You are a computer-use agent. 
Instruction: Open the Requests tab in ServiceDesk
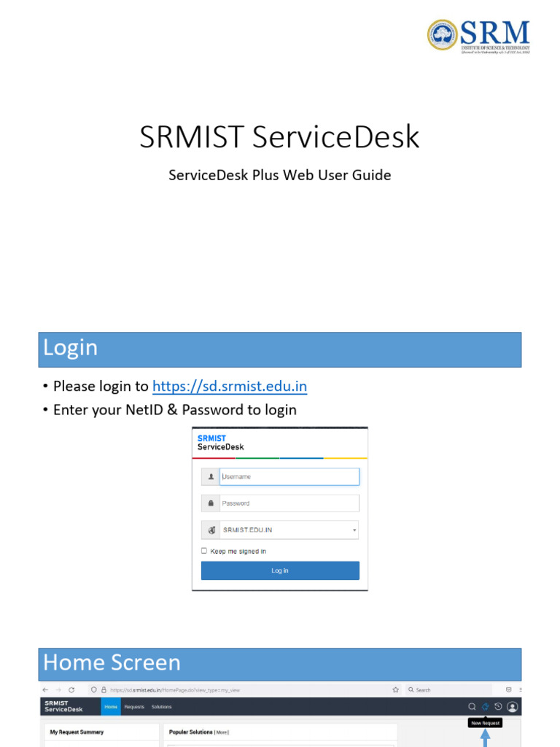tap(134, 706)
